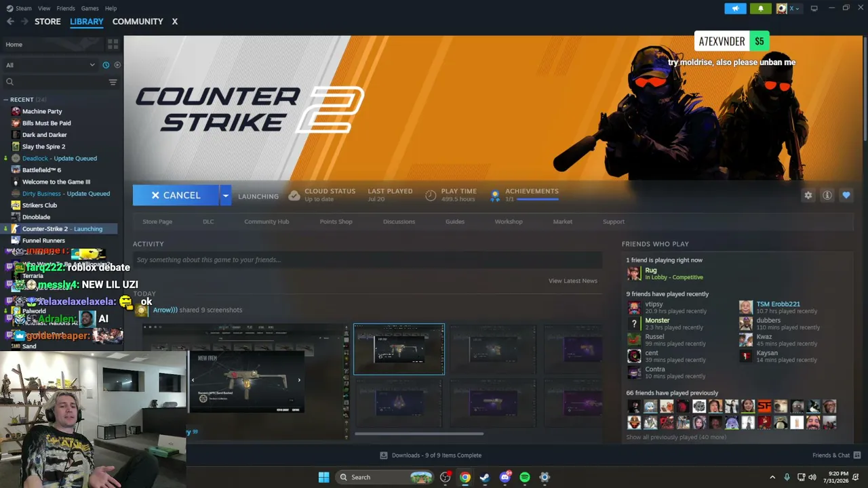Open the green notifications bell

pyautogui.click(x=760, y=8)
